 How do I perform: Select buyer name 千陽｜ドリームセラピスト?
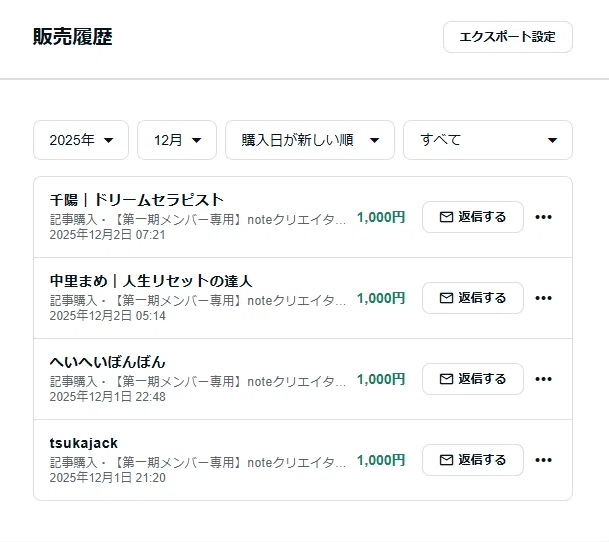pos(137,200)
